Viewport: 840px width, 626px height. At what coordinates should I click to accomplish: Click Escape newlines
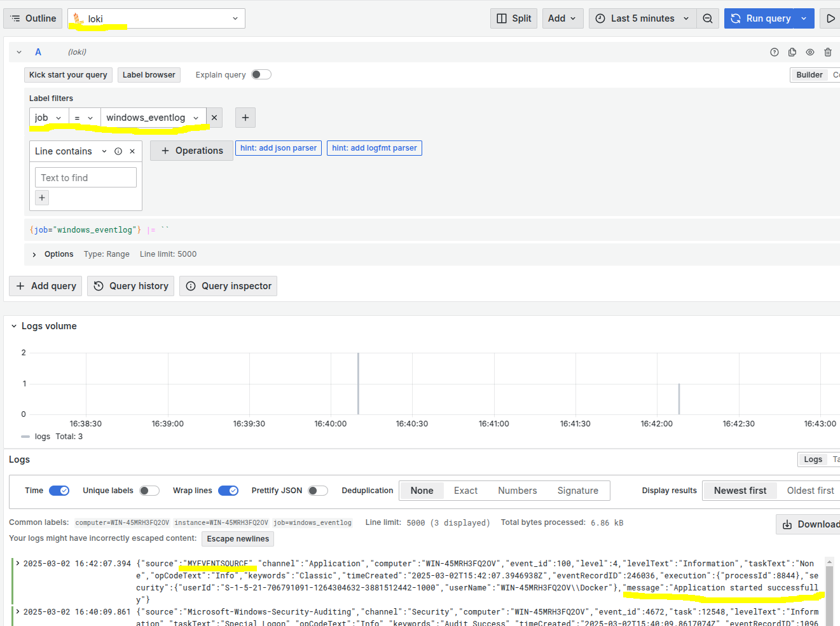coord(238,539)
